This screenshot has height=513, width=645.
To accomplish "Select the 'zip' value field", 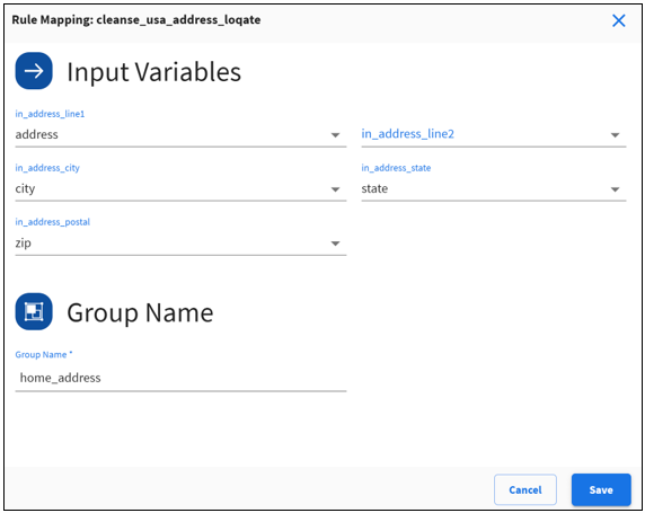I will click(x=170, y=243).
